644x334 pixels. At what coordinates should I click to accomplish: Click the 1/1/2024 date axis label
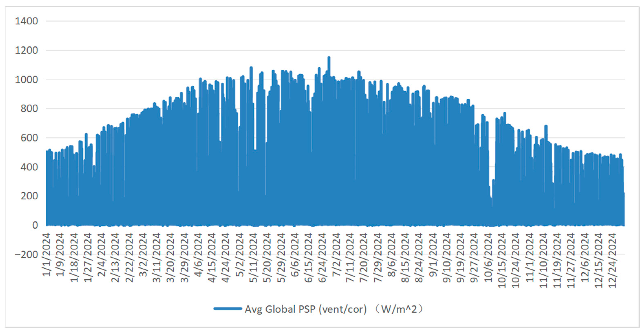pos(47,255)
